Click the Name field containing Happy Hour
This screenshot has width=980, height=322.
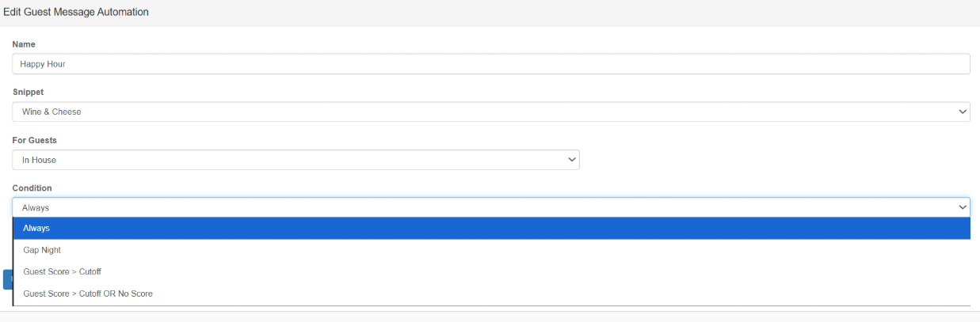coord(491,64)
